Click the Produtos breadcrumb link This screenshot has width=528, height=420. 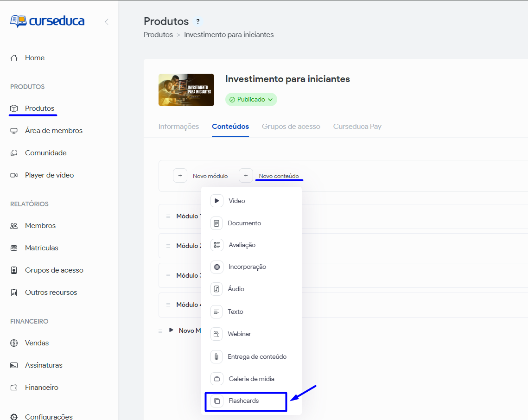click(x=158, y=35)
